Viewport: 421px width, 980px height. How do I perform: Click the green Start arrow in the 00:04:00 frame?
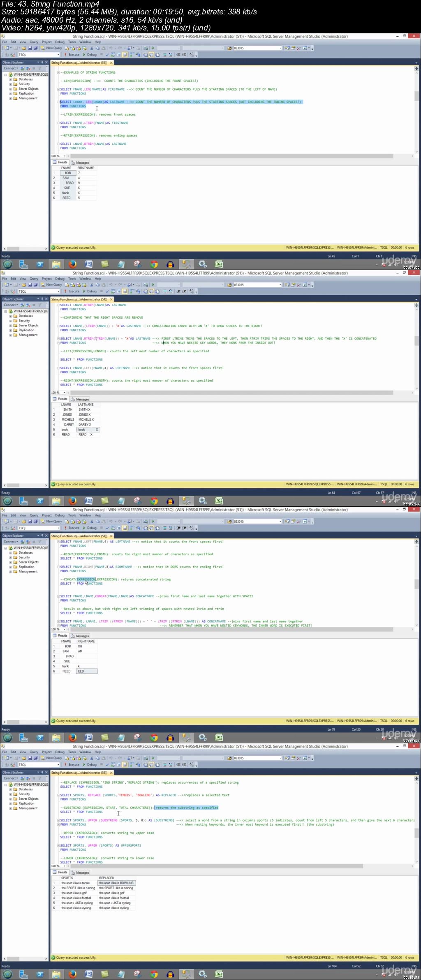153,48
